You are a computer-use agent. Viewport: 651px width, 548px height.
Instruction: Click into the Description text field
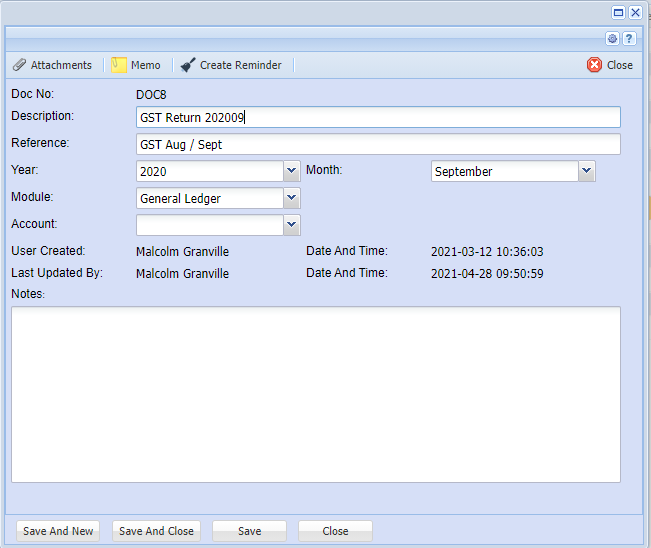[x=378, y=117]
